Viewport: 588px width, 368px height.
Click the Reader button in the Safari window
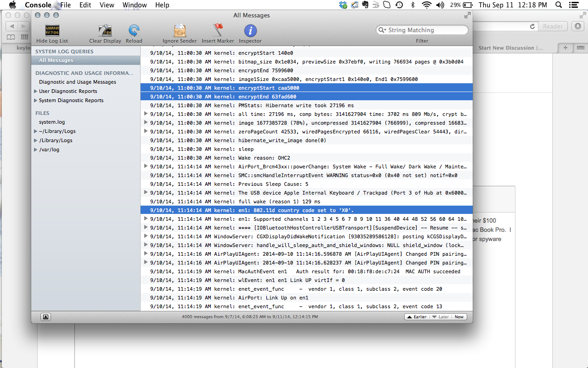pos(553,26)
